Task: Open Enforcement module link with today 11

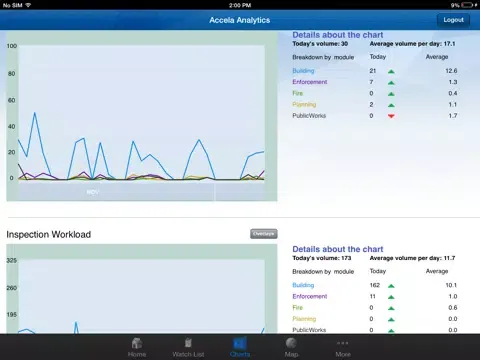Action: click(x=310, y=296)
